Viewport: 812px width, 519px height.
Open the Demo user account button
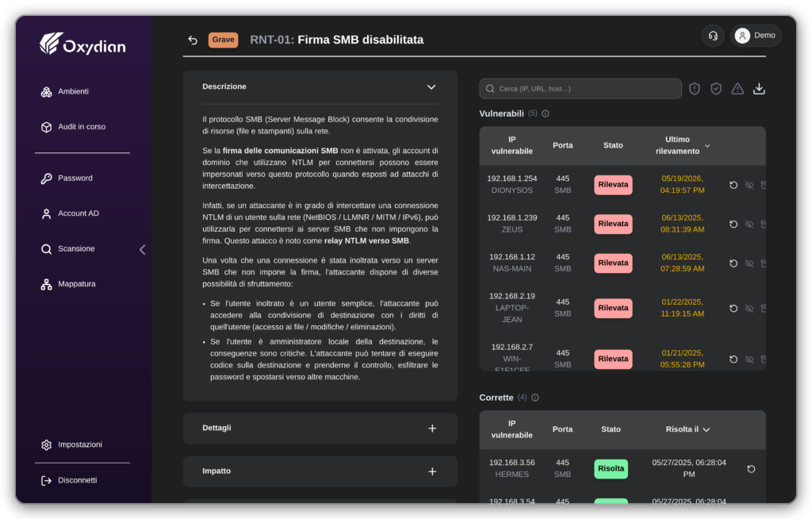pos(756,36)
